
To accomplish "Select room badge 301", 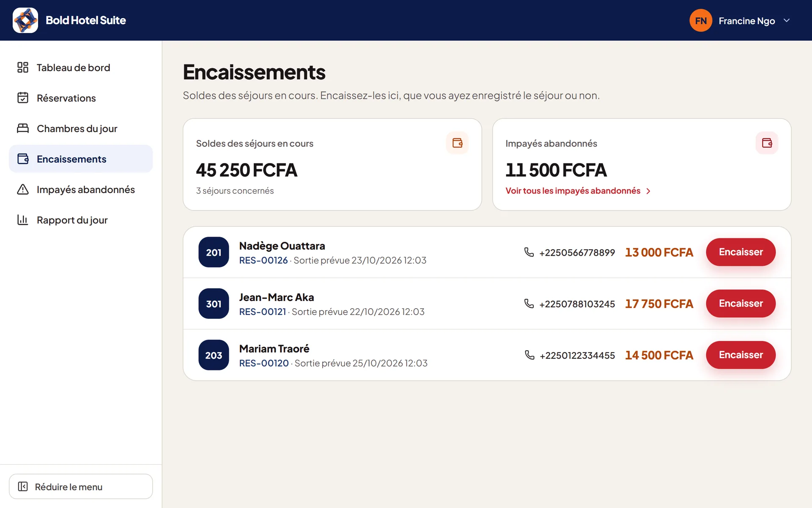I will tap(214, 304).
